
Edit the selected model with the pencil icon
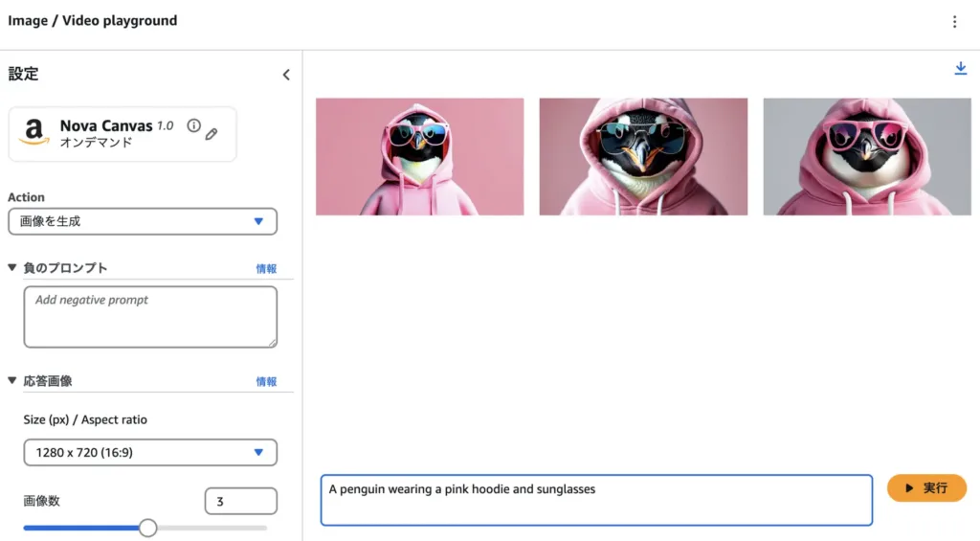tap(212, 134)
